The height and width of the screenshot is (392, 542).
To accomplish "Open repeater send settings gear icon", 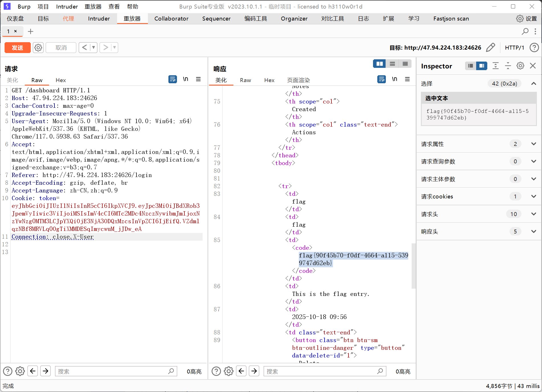I will pyautogui.click(x=38, y=48).
